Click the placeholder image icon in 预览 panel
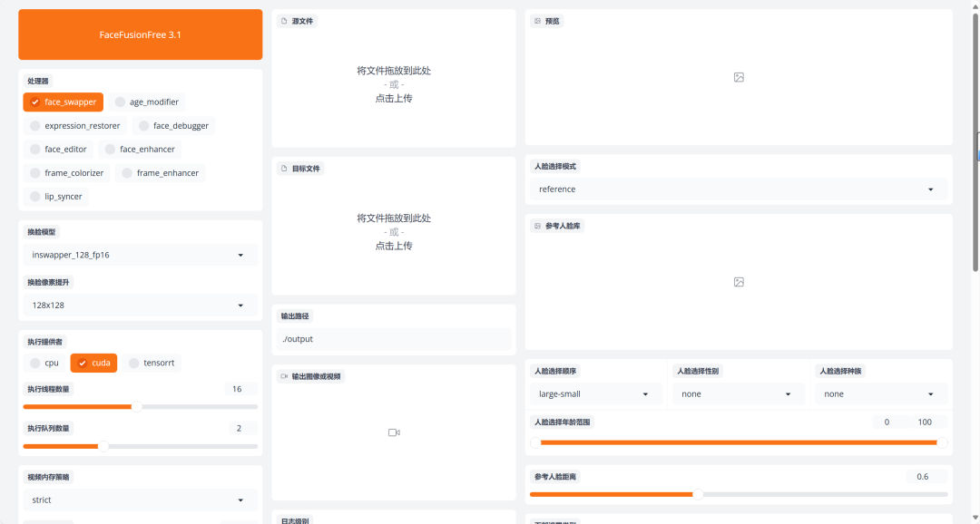Viewport: 980px width, 524px height. tap(739, 77)
